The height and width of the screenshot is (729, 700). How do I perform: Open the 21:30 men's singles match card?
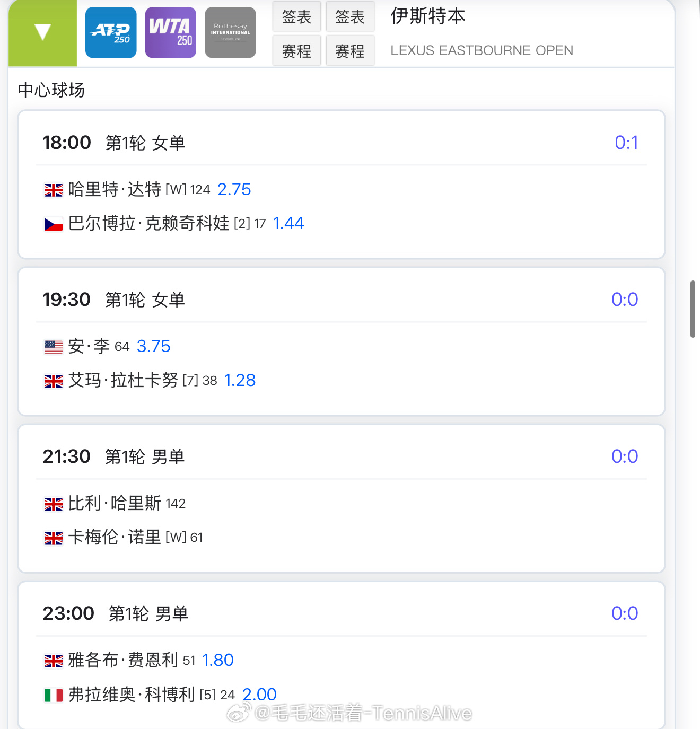click(342, 498)
